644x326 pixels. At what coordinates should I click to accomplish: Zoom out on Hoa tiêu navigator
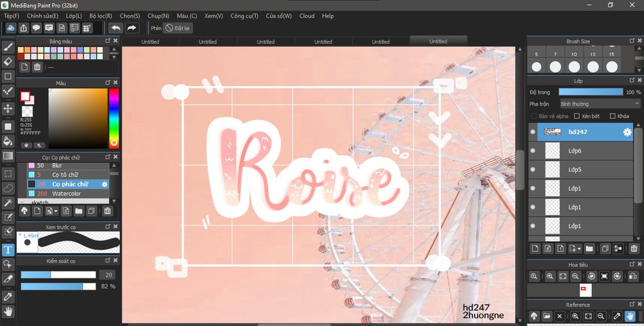point(575,276)
